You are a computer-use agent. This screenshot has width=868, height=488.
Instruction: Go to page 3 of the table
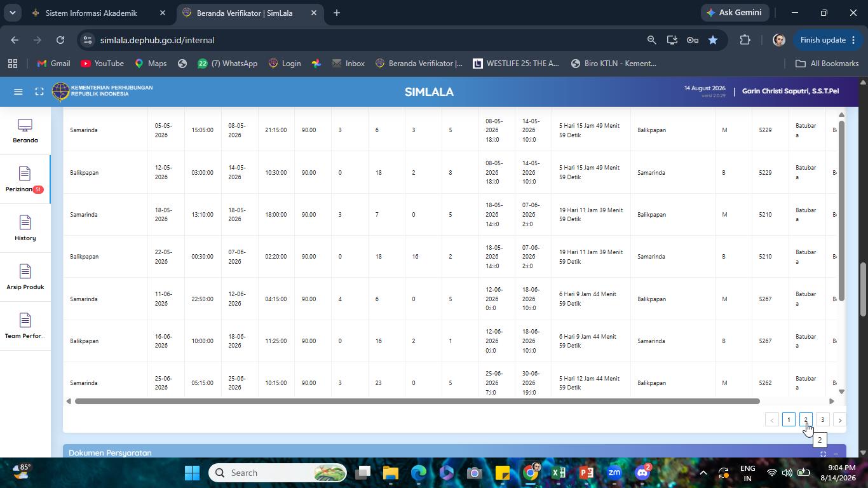(823, 420)
